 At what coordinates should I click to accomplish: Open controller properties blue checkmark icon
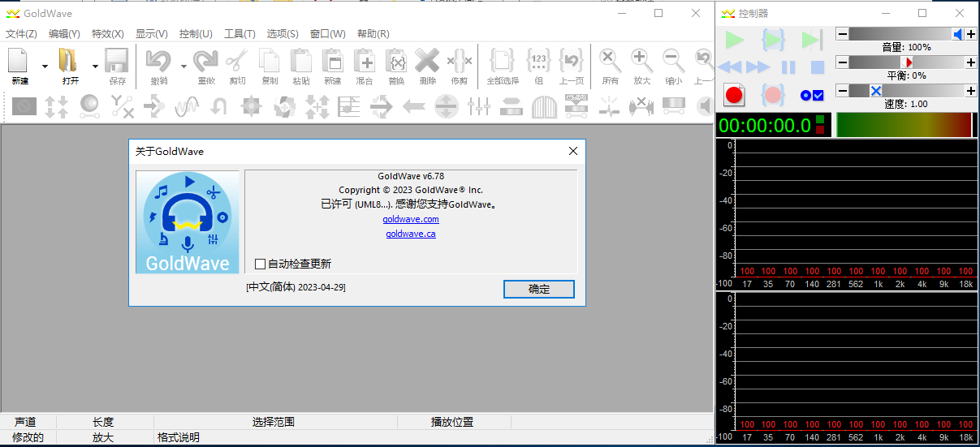pos(813,95)
